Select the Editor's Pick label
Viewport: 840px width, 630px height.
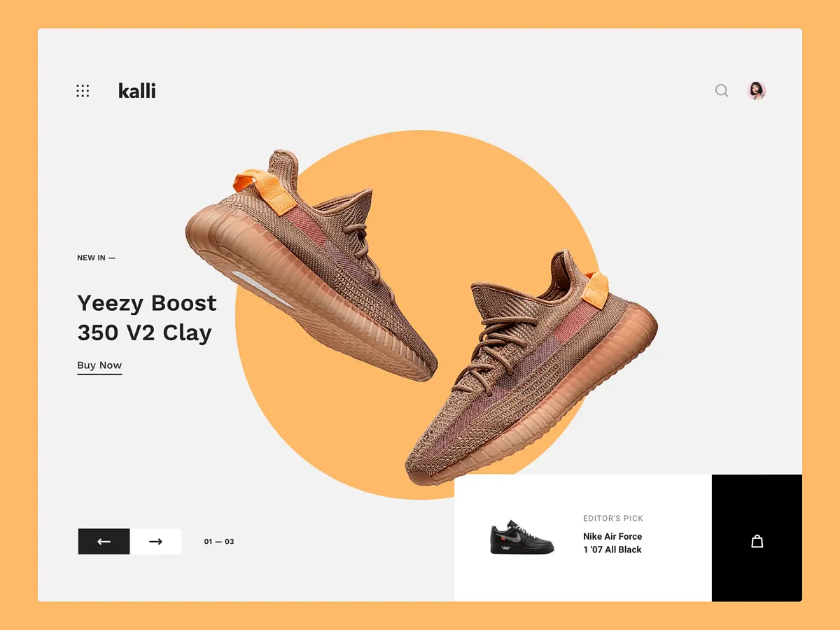615,518
